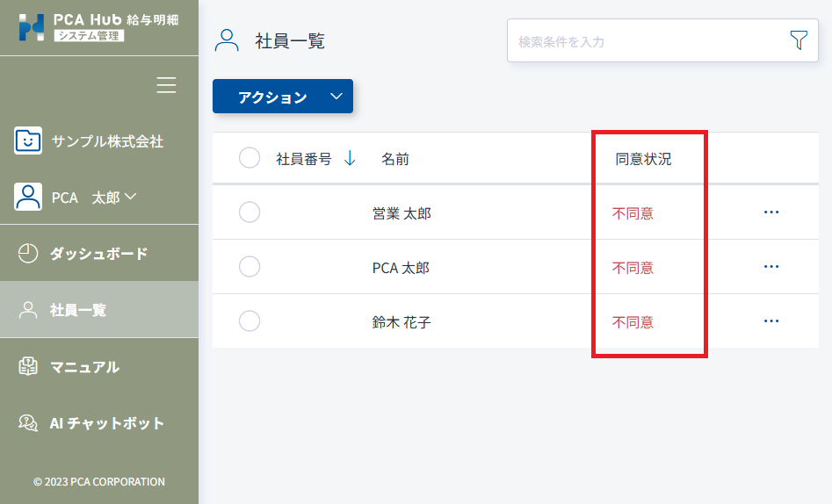Select the checkbox for 鈴木 花子
The image size is (832, 504).
tap(250, 321)
